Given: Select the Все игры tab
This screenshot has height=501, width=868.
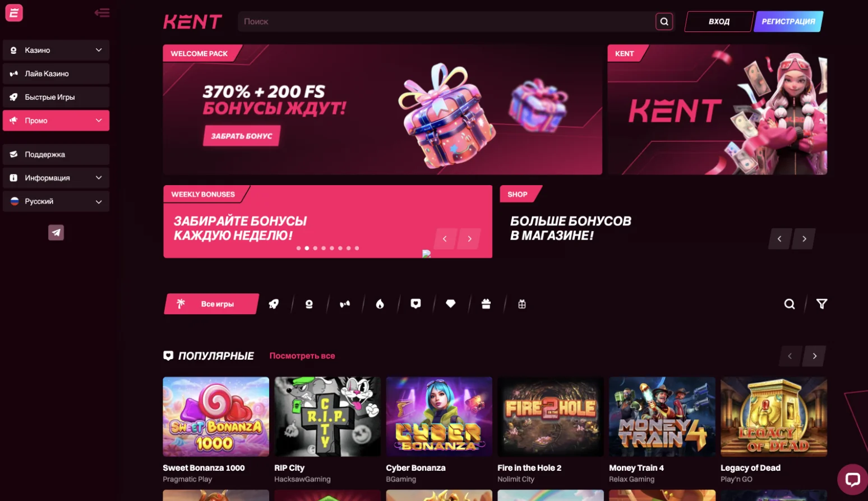Looking at the screenshot, I should tap(211, 304).
